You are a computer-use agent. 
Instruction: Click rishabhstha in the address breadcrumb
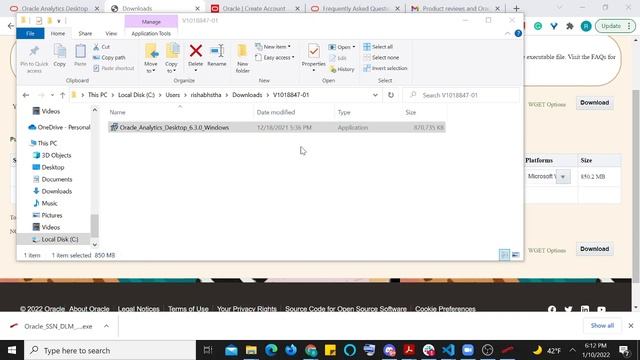(x=206, y=95)
